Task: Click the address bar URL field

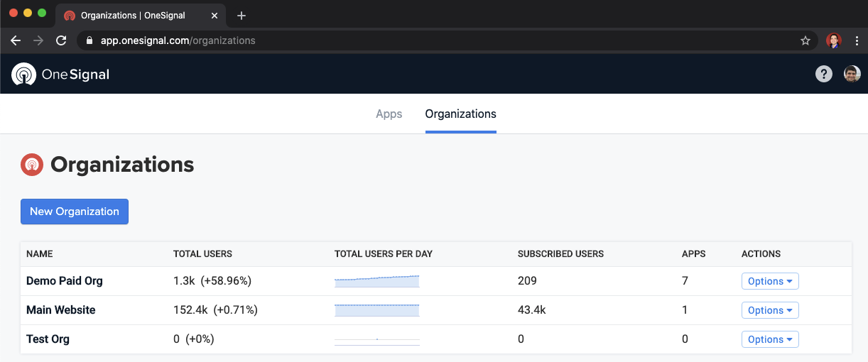Action: (447, 40)
